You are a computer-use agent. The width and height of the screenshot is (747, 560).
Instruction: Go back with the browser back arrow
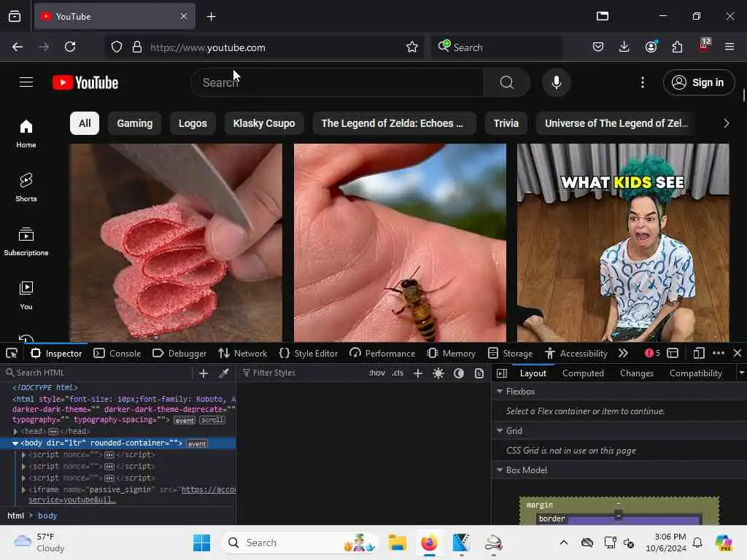tap(18, 47)
